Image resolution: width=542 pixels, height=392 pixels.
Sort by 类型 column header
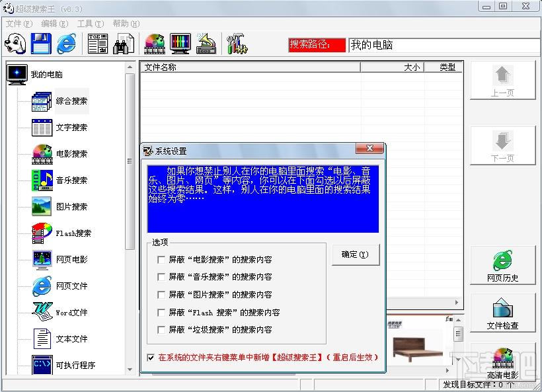444,67
